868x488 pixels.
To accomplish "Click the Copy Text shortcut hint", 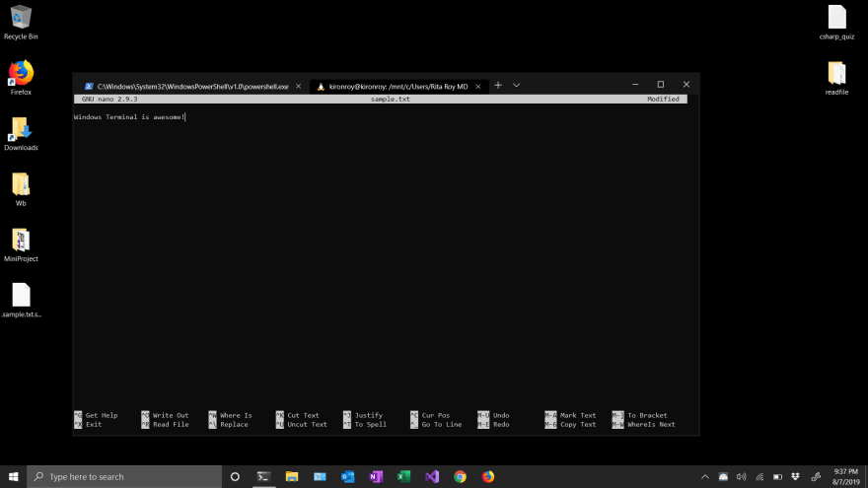I will click(571, 425).
